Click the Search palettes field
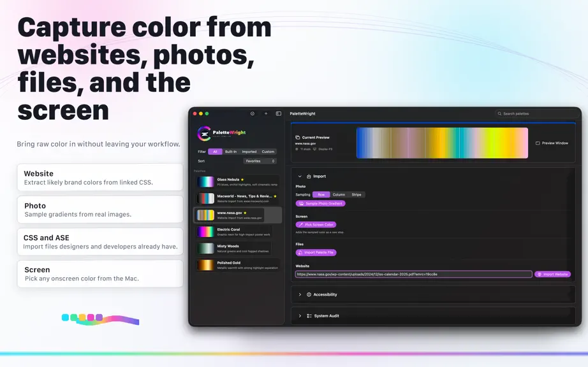 pyautogui.click(x=537, y=113)
